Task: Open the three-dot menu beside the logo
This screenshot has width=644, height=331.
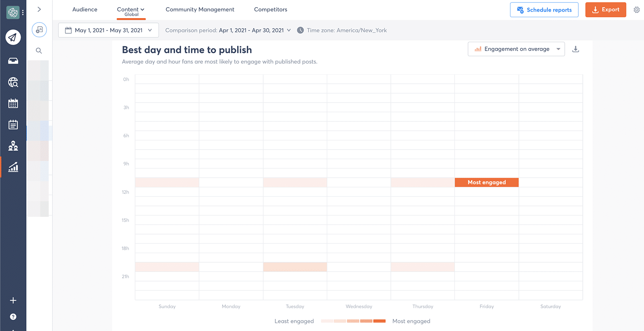Action: click(23, 12)
